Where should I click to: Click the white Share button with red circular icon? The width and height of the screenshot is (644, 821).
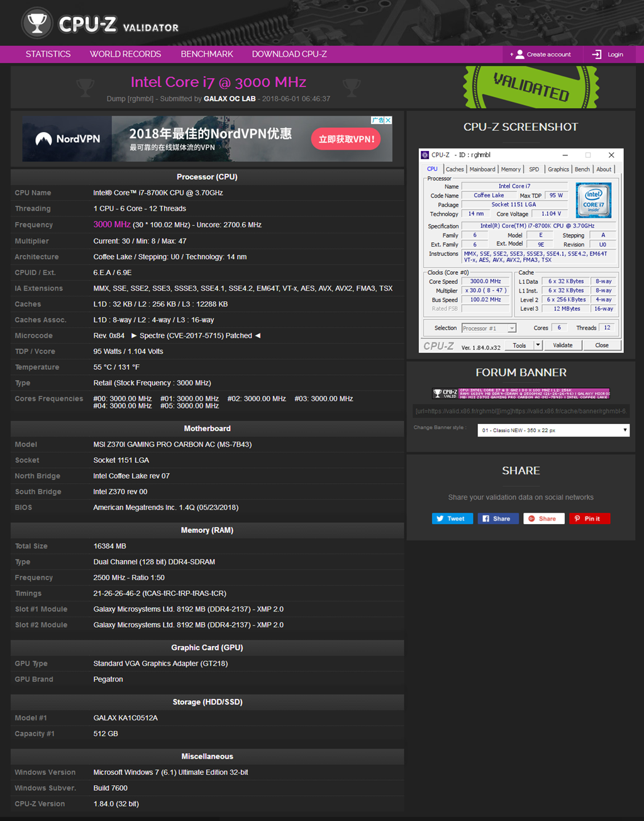click(544, 518)
